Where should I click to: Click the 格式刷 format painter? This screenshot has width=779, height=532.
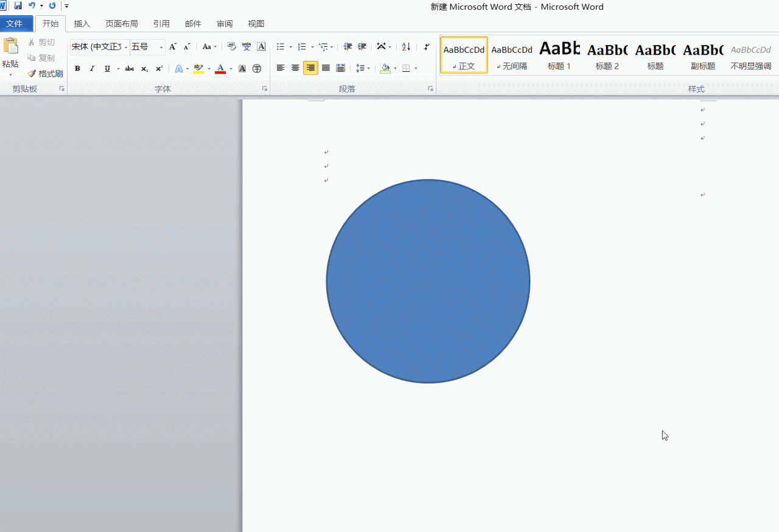[x=45, y=74]
